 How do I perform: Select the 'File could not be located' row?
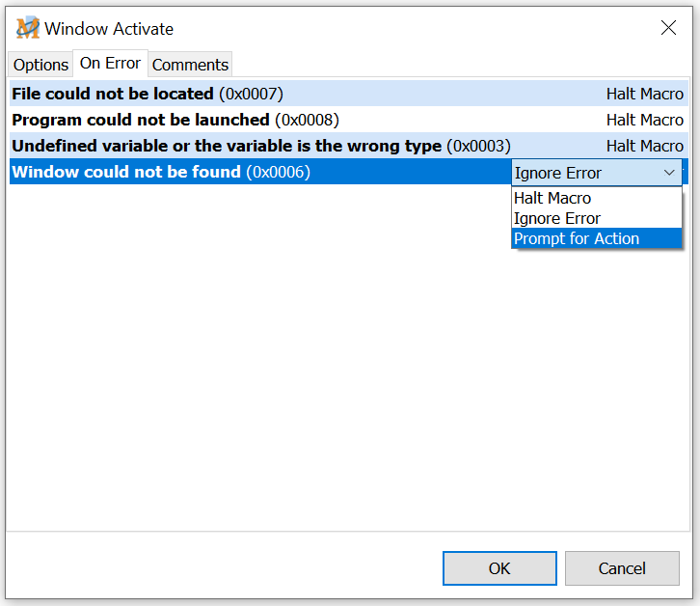point(147,95)
